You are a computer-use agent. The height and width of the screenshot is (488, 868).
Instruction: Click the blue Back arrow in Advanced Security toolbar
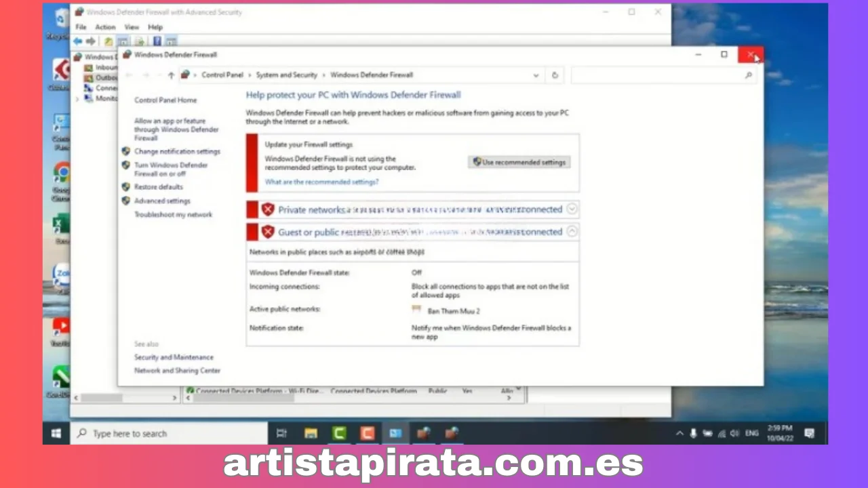(x=78, y=41)
